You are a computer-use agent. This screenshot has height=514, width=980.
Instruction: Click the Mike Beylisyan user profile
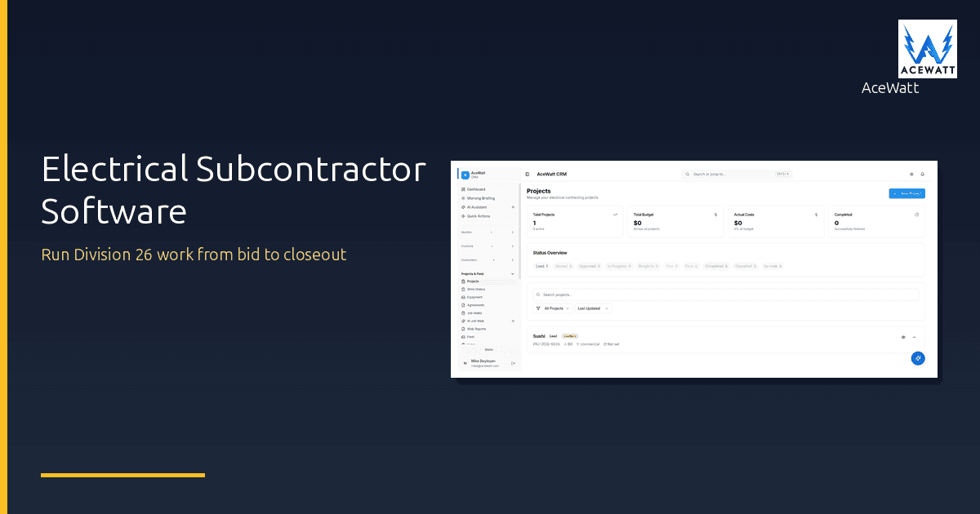point(483,363)
